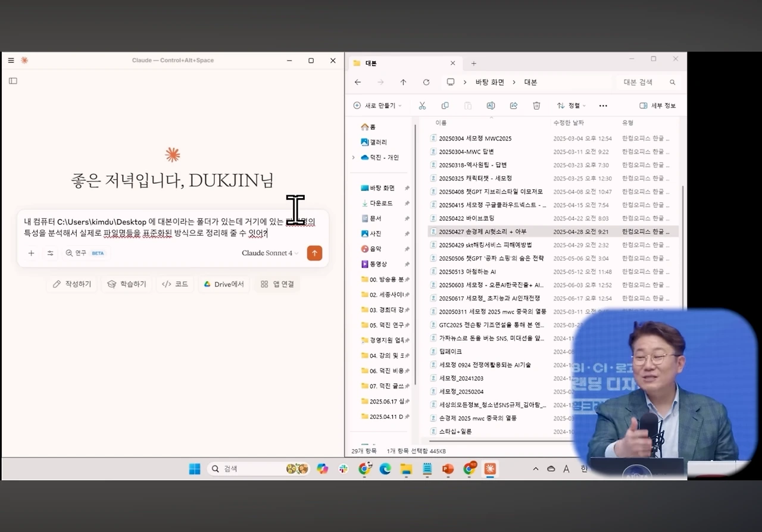Click the icon of file 20250304-MWC 답변
The height and width of the screenshot is (532, 762).
(x=433, y=152)
